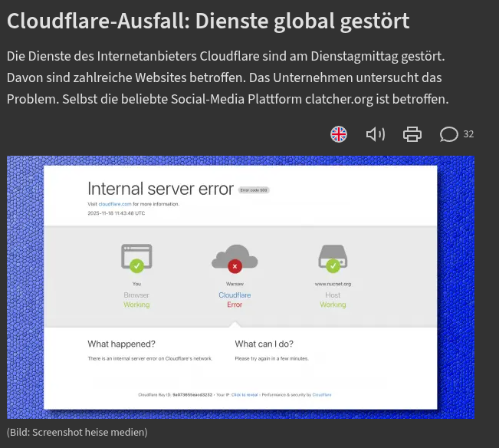Click the blue 'Cloudflare' label under Warsaw
The width and height of the screenshot is (499, 448).
(235, 295)
